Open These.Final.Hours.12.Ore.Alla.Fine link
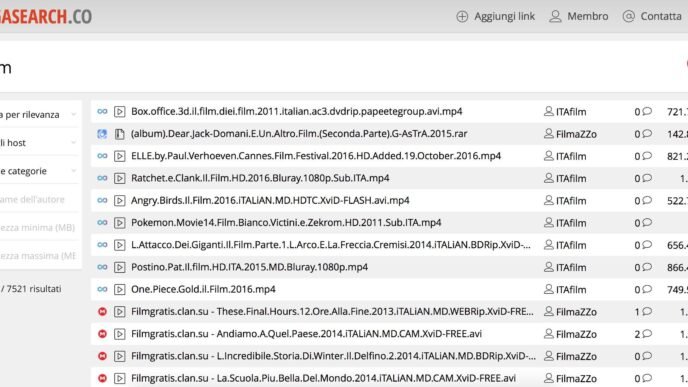Image resolution: width=688 pixels, height=387 pixels. 332,312
